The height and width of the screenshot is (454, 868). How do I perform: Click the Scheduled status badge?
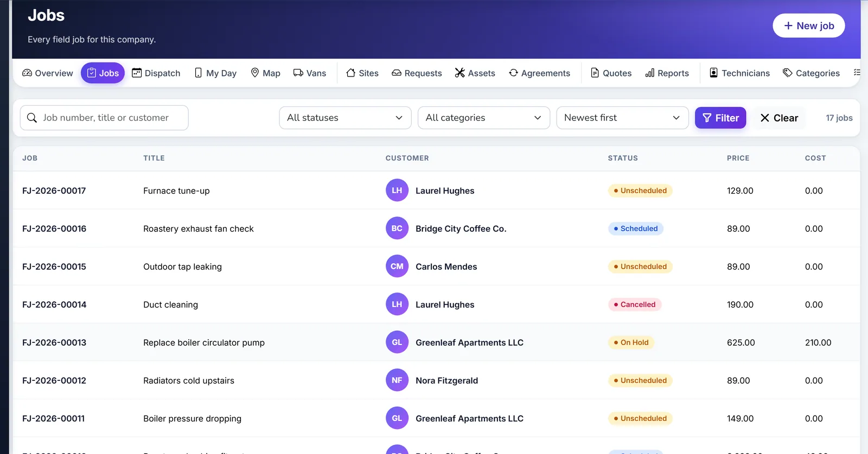(x=636, y=228)
